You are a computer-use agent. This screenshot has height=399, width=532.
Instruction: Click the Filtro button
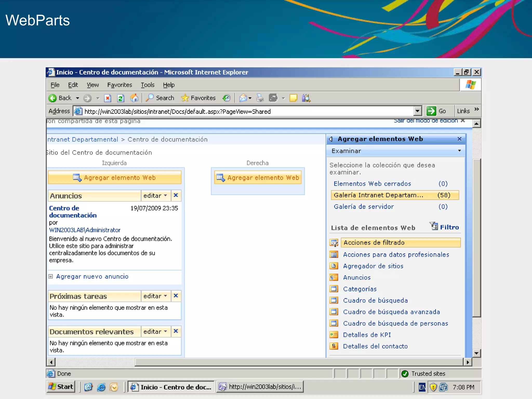(x=444, y=227)
